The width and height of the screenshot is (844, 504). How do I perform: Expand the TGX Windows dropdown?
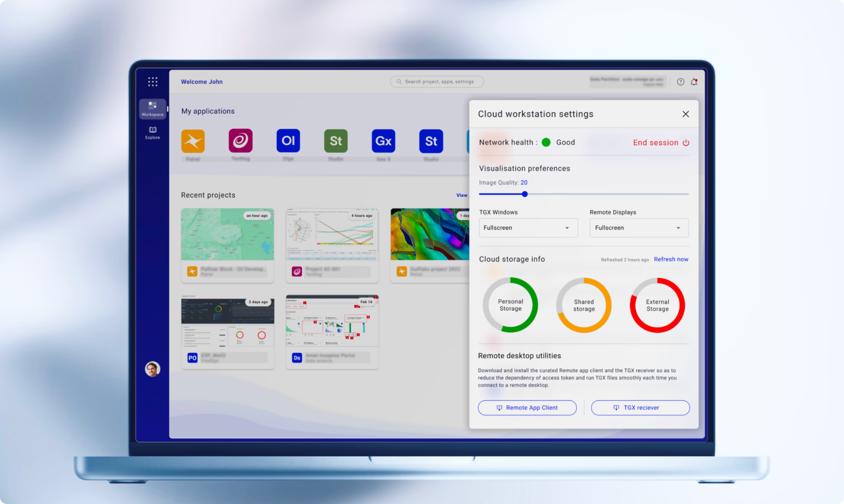pyautogui.click(x=528, y=228)
